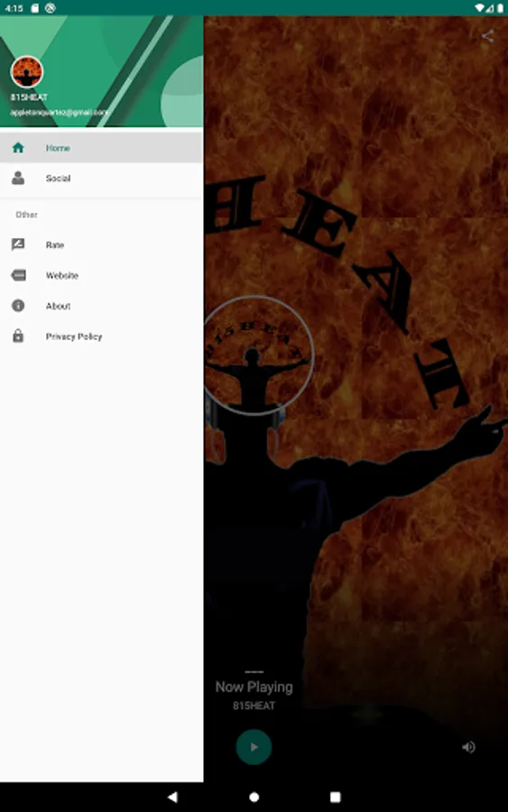Tap the circular 815HEAT station logo
This screenshot has width=508, height=812.
257,355
